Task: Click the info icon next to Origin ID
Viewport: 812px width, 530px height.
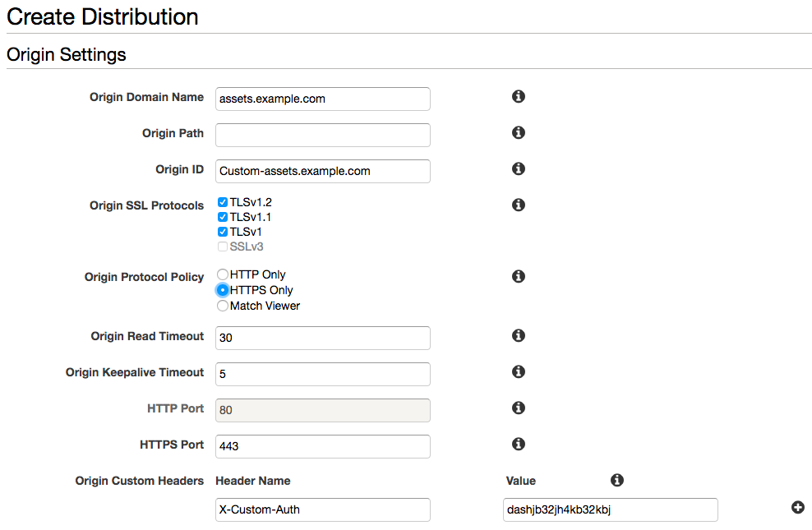Action: 518,168
